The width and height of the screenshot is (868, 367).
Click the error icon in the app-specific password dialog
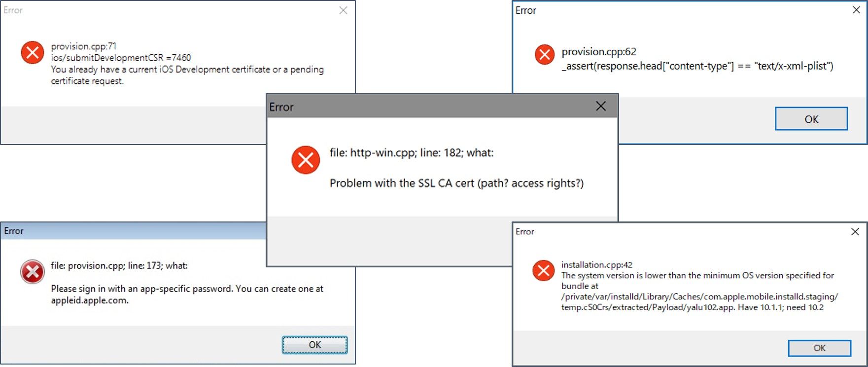33,272
